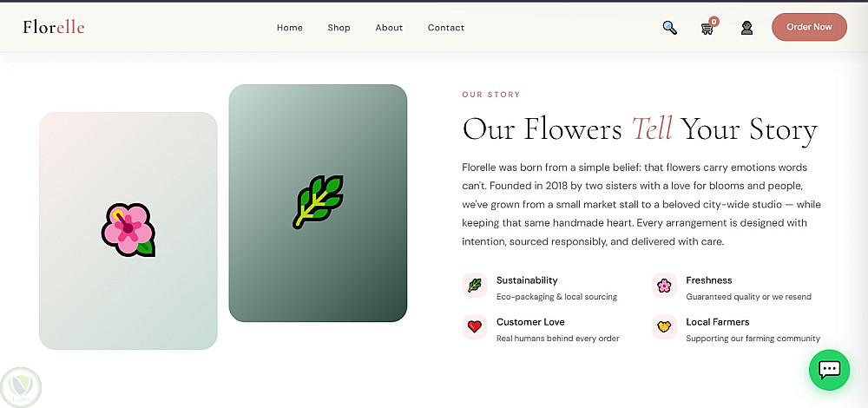The height and width of the screenshot is (408, 868).
Task: Click the Freshness flower icon
Action: click(x=664, y=286)
